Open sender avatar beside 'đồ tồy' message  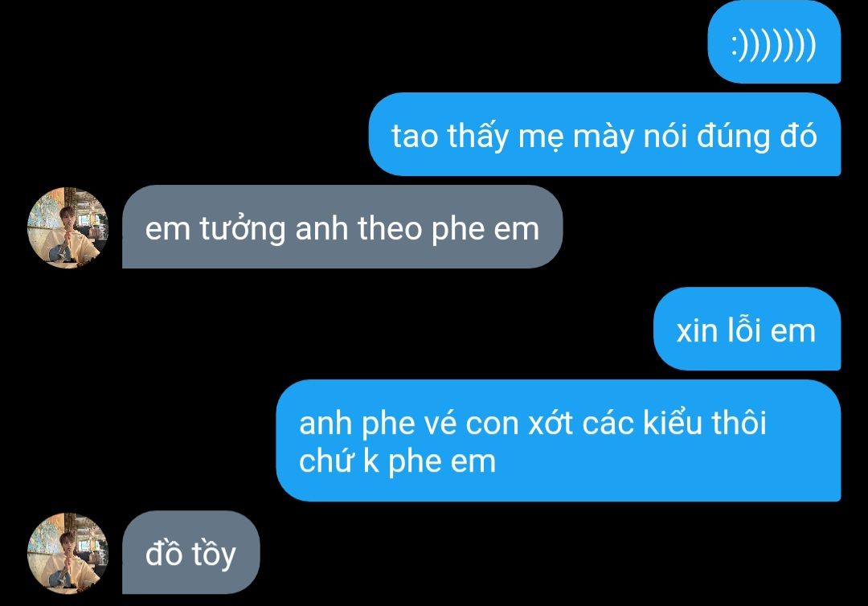coord(68,553)
